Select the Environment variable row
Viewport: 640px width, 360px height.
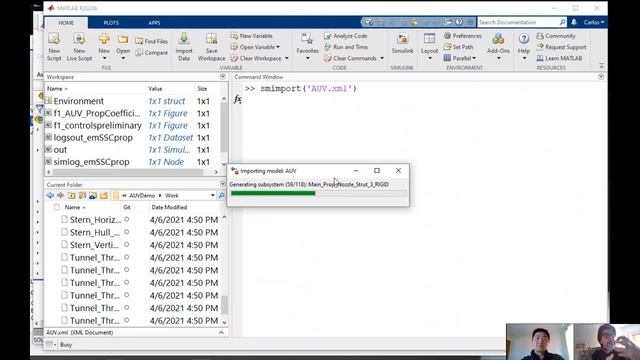pyautogui.click(x=133, y=101)
